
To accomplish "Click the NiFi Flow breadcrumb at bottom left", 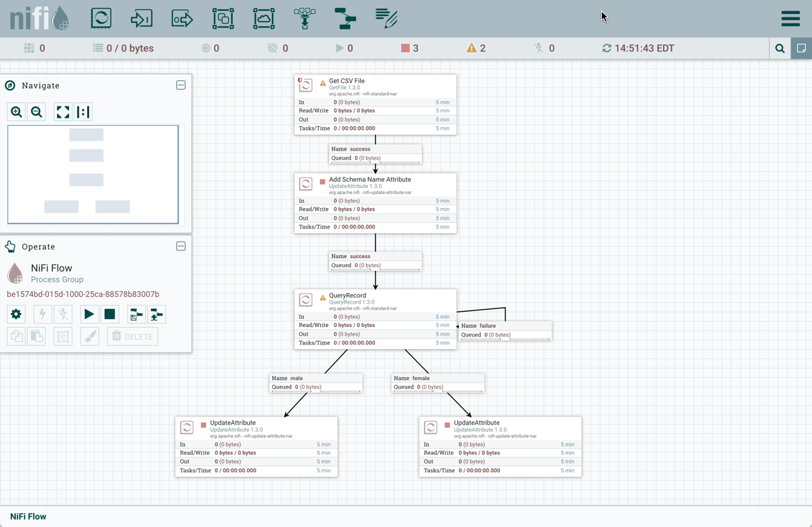I will point(27,516).
